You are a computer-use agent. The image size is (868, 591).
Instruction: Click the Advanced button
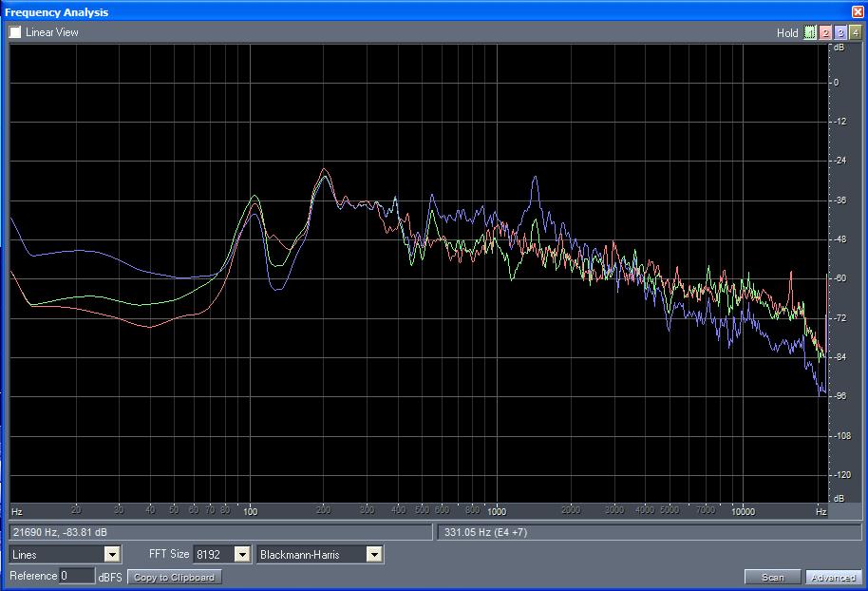[833, 577]
